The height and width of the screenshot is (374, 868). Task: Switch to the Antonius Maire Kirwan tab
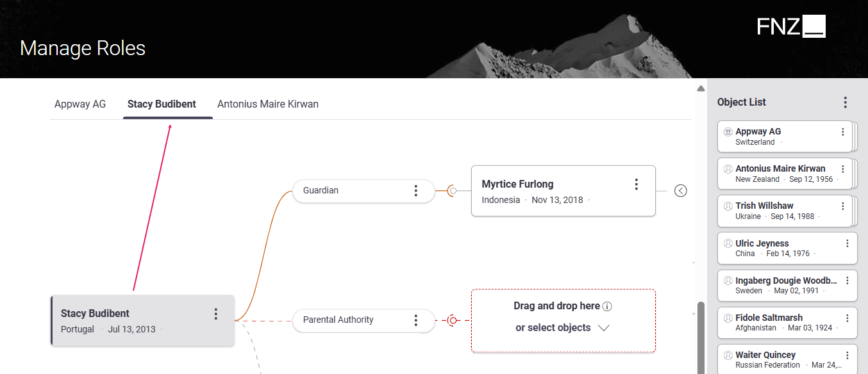[x=268, y=104]
